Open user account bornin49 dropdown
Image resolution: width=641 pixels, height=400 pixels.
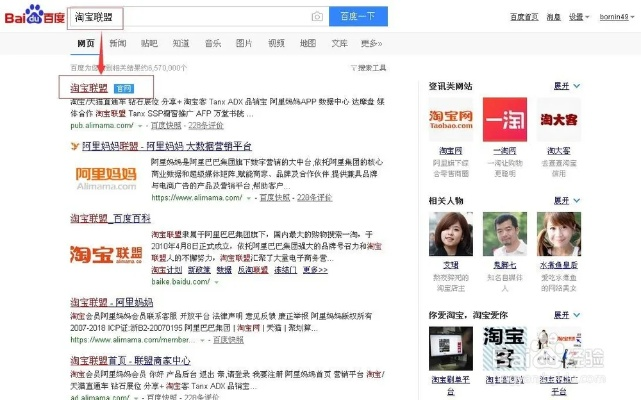(616, 17)
